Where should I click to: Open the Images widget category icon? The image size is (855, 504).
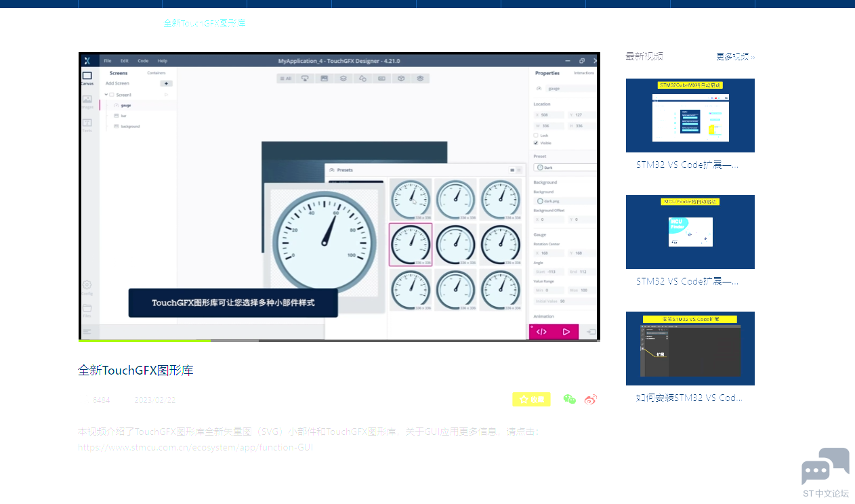(x=325, y=79)
